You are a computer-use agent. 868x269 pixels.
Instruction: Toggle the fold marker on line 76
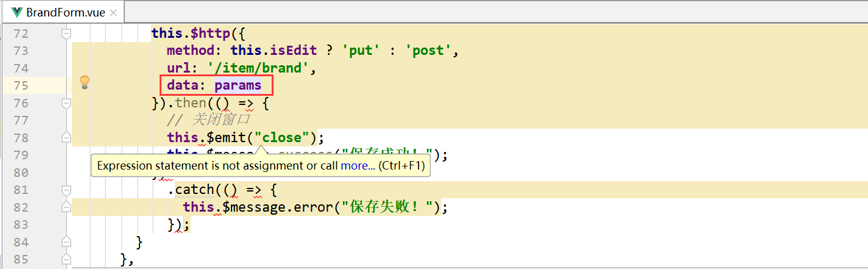[66, 103]
